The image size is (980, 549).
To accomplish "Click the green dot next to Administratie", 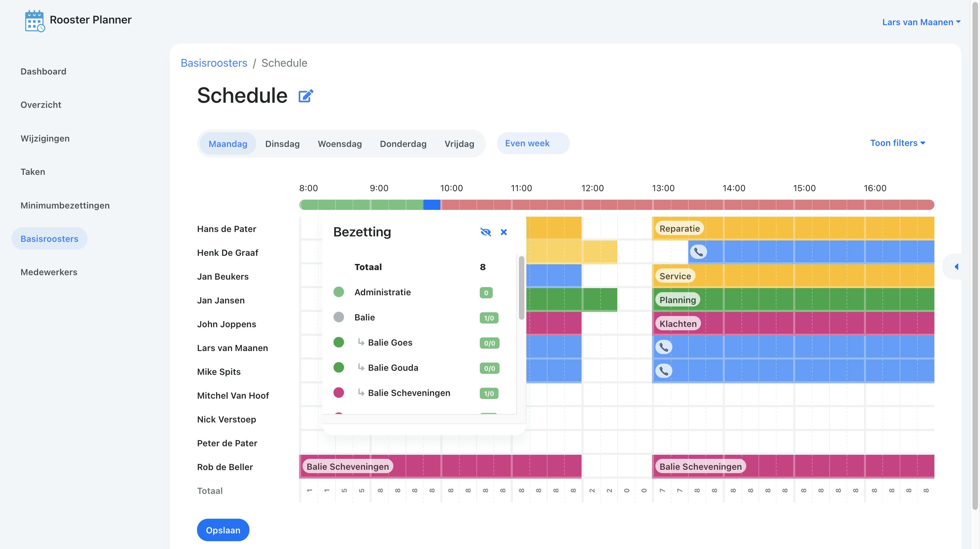I will (339, 292).
